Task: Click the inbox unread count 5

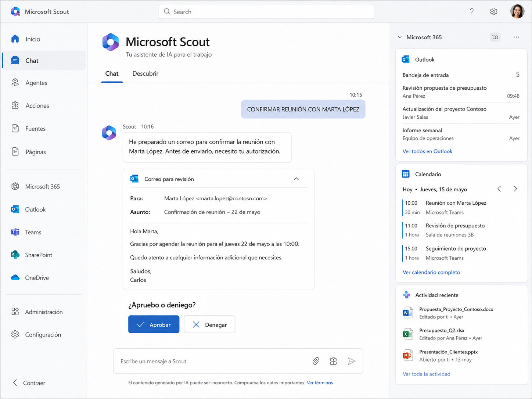Action: coord(518,75)
